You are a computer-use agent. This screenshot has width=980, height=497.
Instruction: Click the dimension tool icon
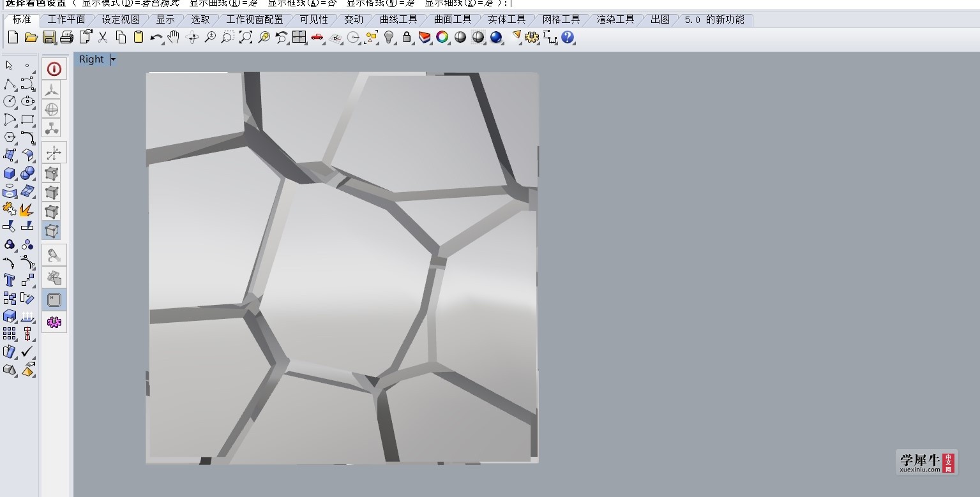point(550,38)
